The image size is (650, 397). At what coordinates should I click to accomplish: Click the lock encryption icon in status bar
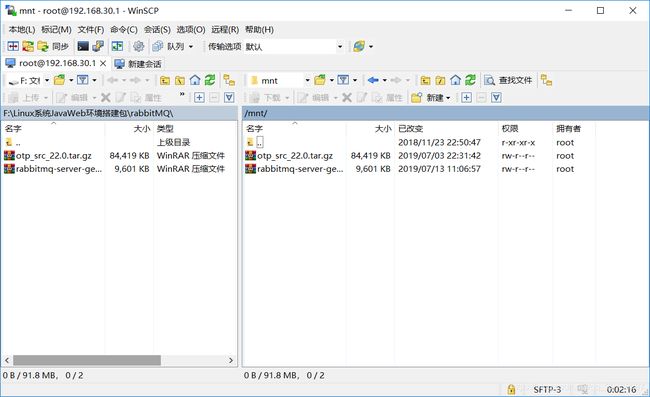click(511, 389)
